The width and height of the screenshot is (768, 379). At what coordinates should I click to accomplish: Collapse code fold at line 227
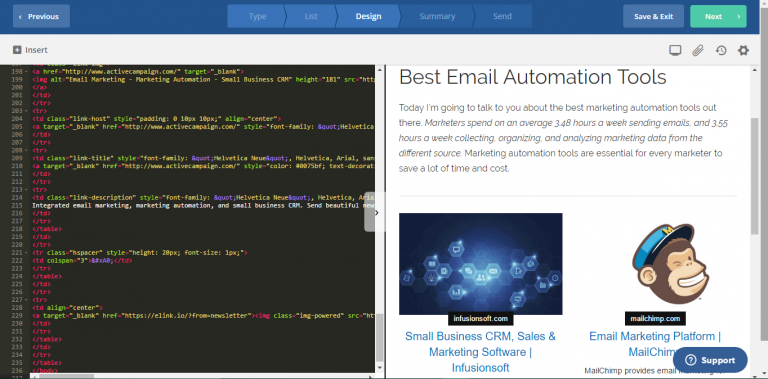26,300
